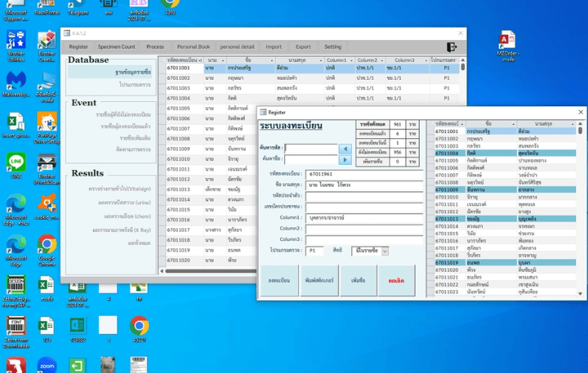Open Brother iPrint&Scan desktop icon

pyautogui.click(x=47, y=168)
